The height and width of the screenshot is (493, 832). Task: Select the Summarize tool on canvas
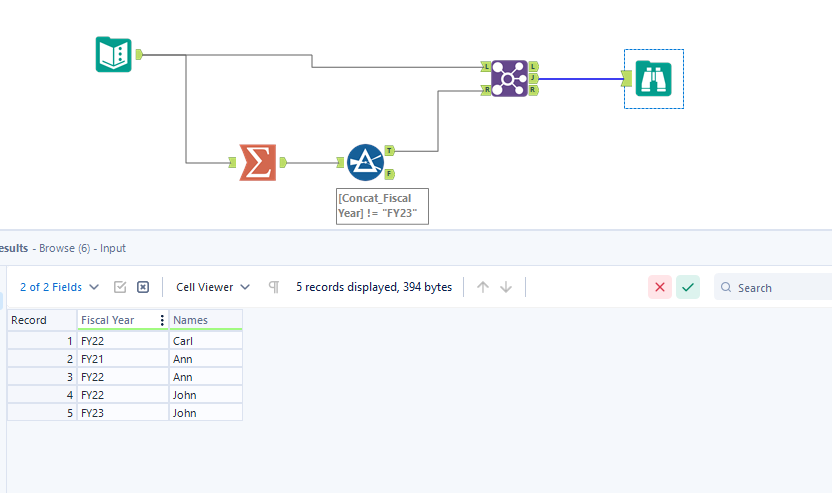pyautogui.click(x=258, y=162)
